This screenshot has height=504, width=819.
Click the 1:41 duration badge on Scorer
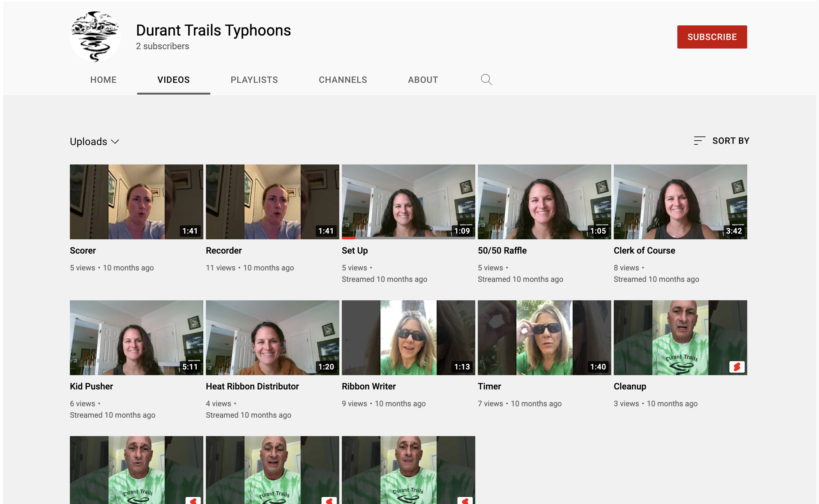[x=190, y=231]
